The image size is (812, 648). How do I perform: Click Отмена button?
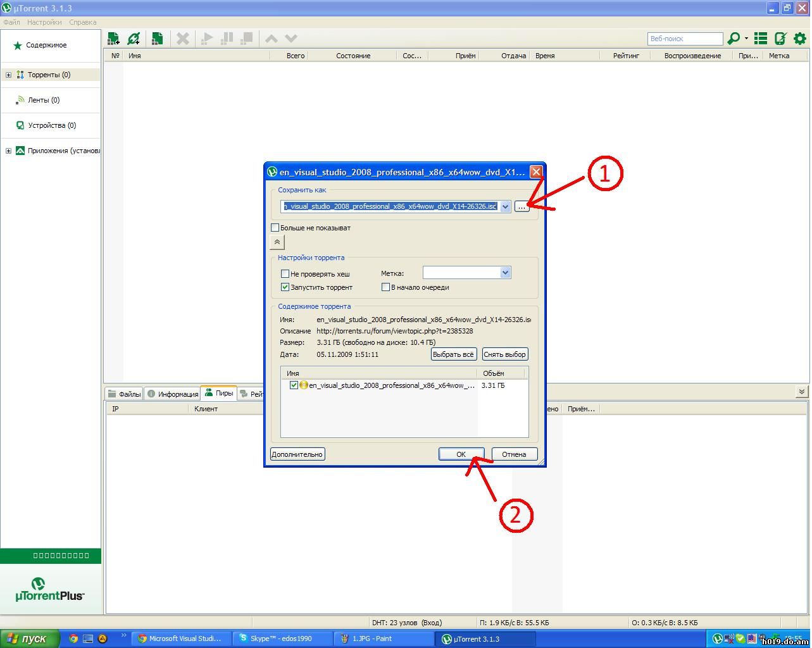point(515,454)
